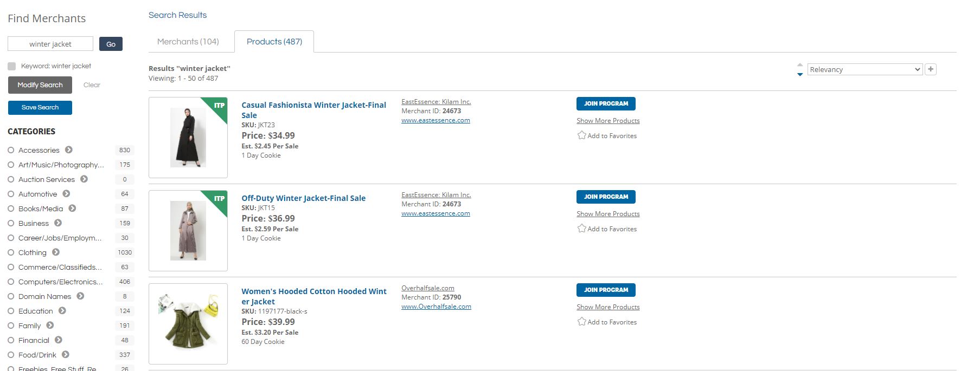Expand the Food/Drink category arrow

[66, 355]
